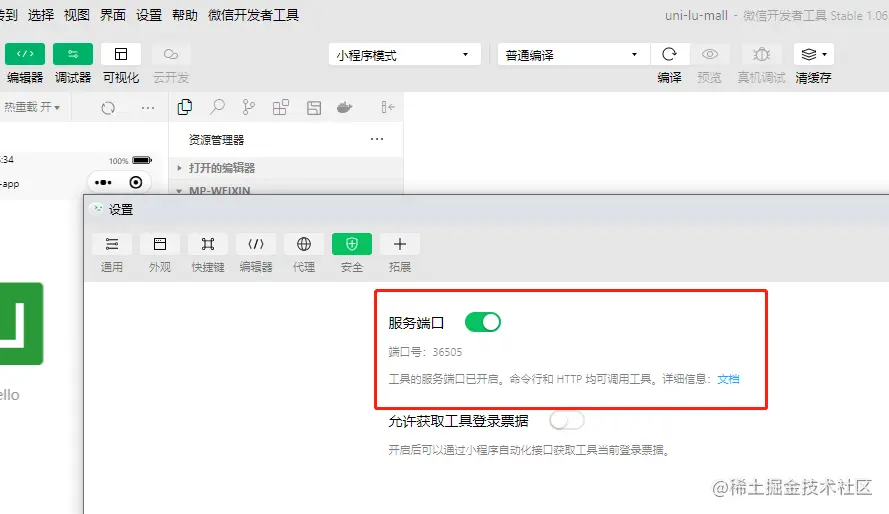The height and width of the screenshot is (514, 889).
Task: Toggle the 调试器 debugger panel button
Action: tap(73, 54)
